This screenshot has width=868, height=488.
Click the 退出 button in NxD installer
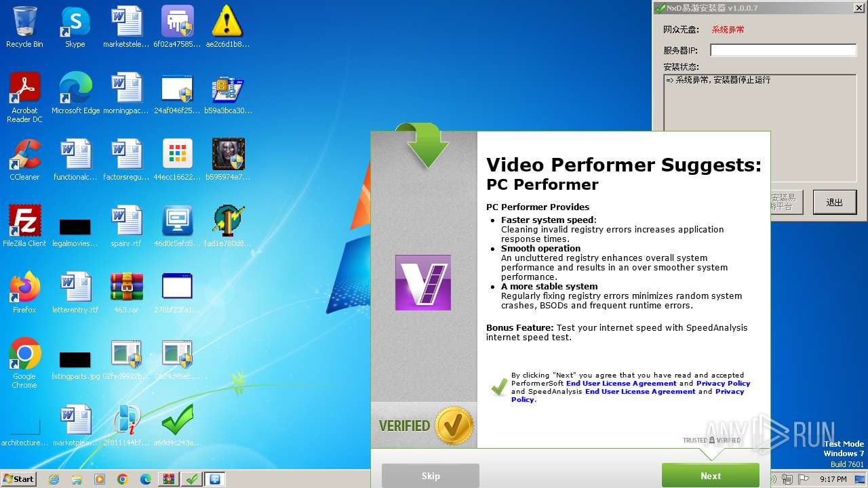[x=835, y=202]
